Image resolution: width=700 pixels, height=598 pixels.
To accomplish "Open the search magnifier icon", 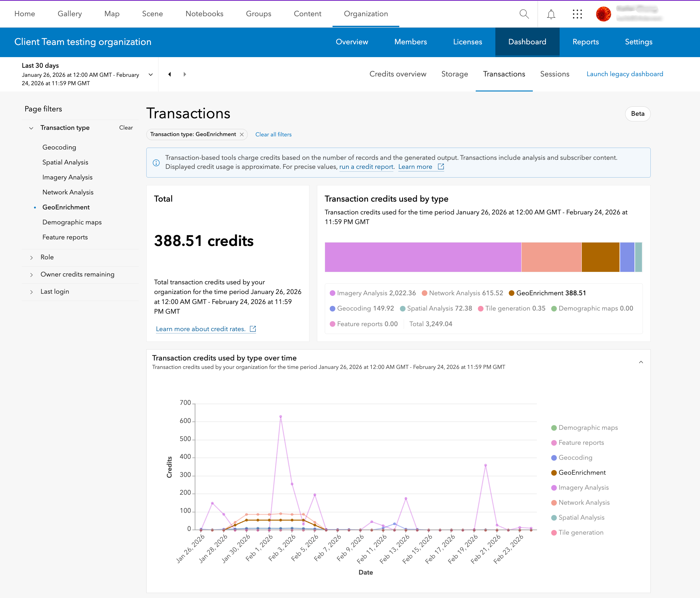I will pos(524,14).
